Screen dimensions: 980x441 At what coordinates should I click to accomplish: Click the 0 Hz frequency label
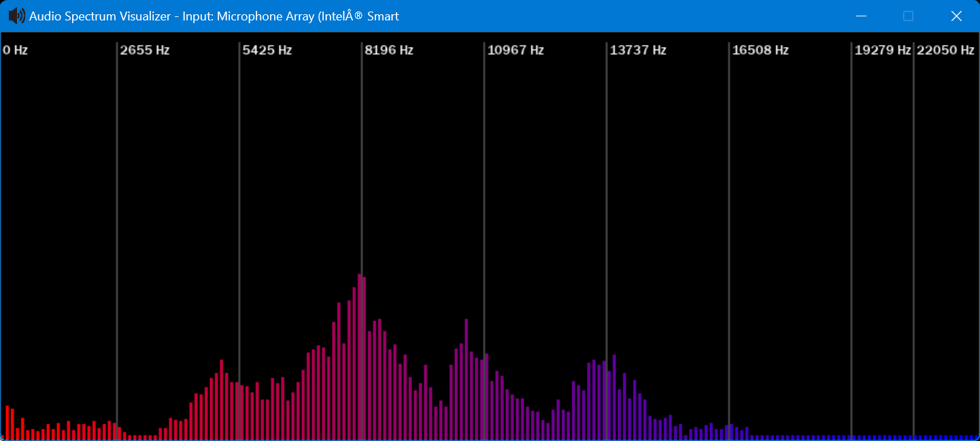click(x=16, y=50)
